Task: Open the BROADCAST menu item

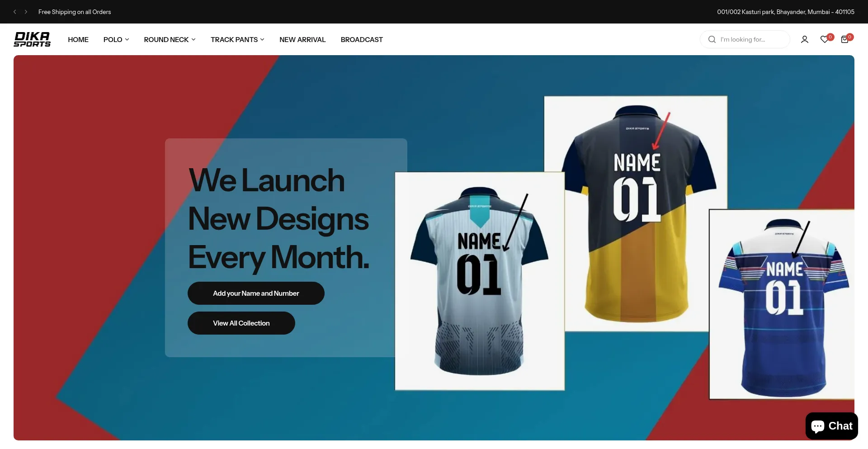Action: (x=362, y=40)
